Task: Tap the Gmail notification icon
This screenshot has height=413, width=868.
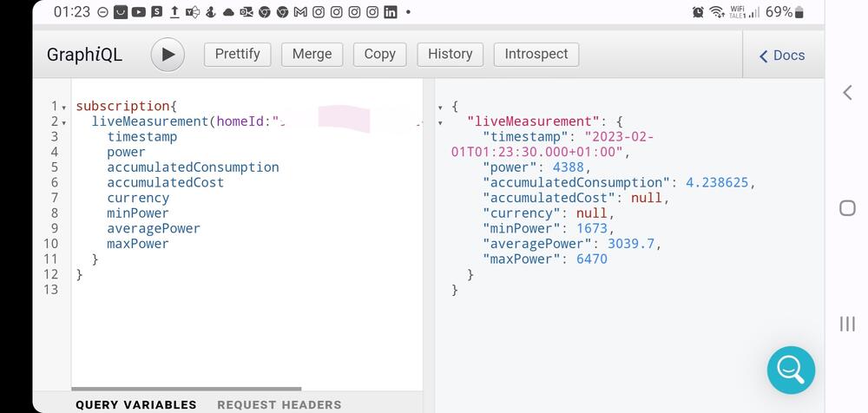Action: pos(300,12)
